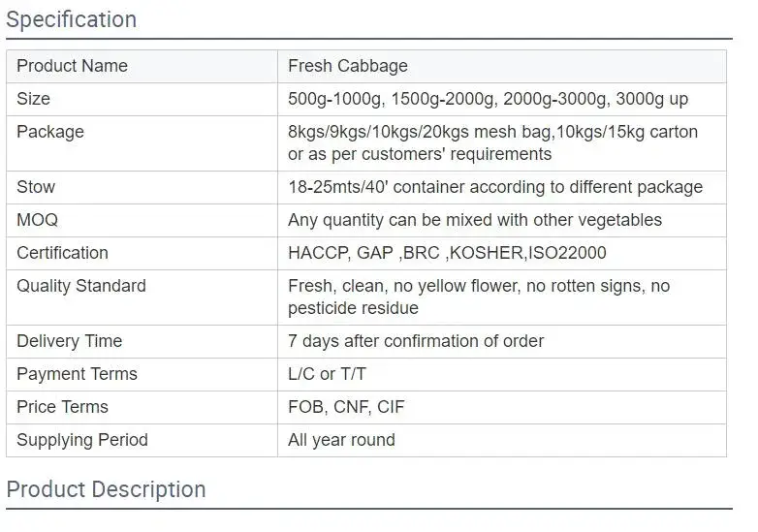The height and width of the screenshot is (532, 758).
Task: Click the Certification label cell
Action: 142,253
